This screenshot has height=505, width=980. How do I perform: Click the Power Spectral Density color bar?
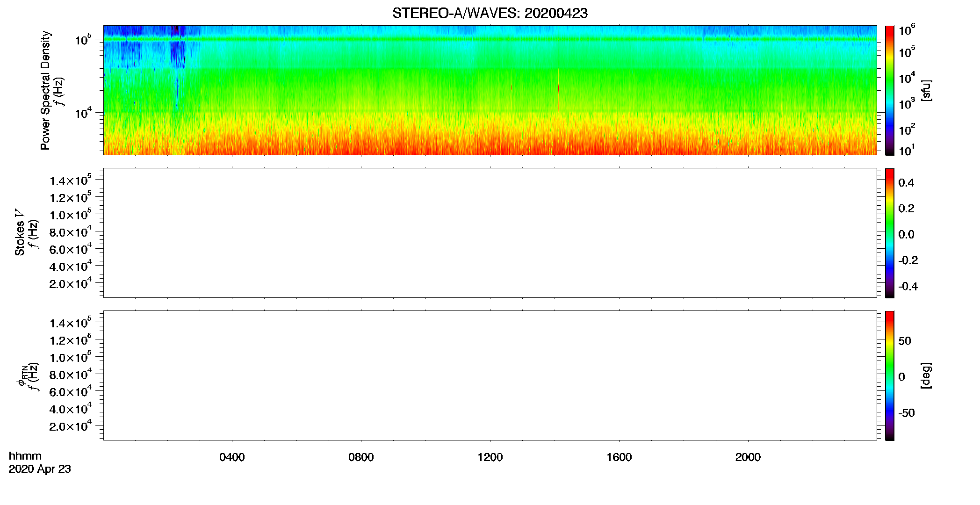pos(890,90)
